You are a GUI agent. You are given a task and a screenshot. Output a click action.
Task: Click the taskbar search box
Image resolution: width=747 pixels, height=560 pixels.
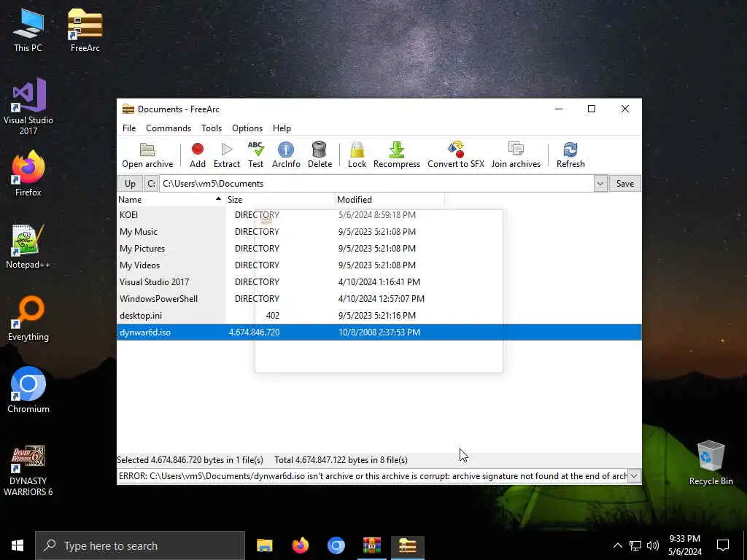click(x=140, y=545)
